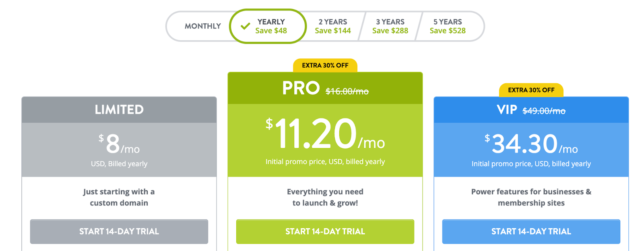Pick the 5 Years Save $528 option
Image resolution: width=644 pixels, height=251 pixels.
pyautogui.click(x=448, y=26)
